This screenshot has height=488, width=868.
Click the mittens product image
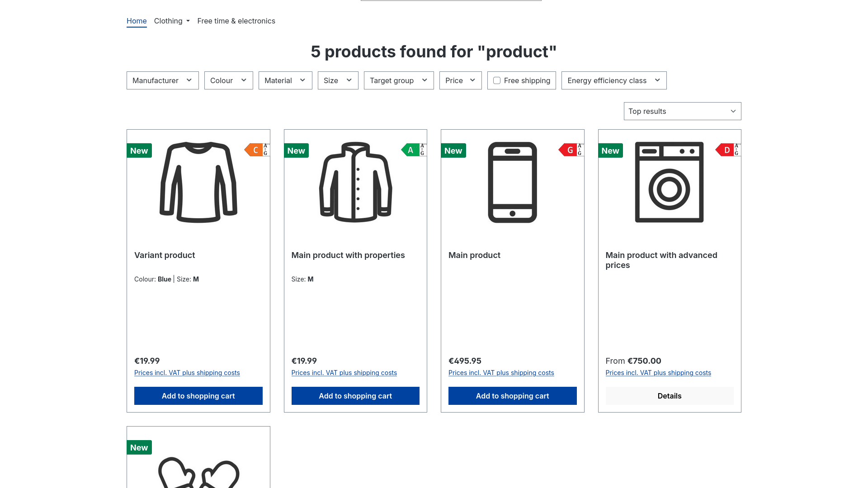coord(198,472)
